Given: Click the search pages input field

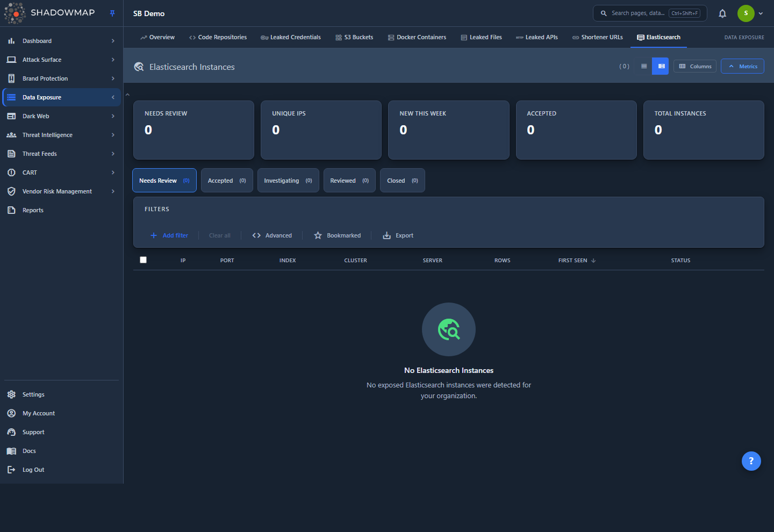Looking at the screenshot, I should pos(650,13).
